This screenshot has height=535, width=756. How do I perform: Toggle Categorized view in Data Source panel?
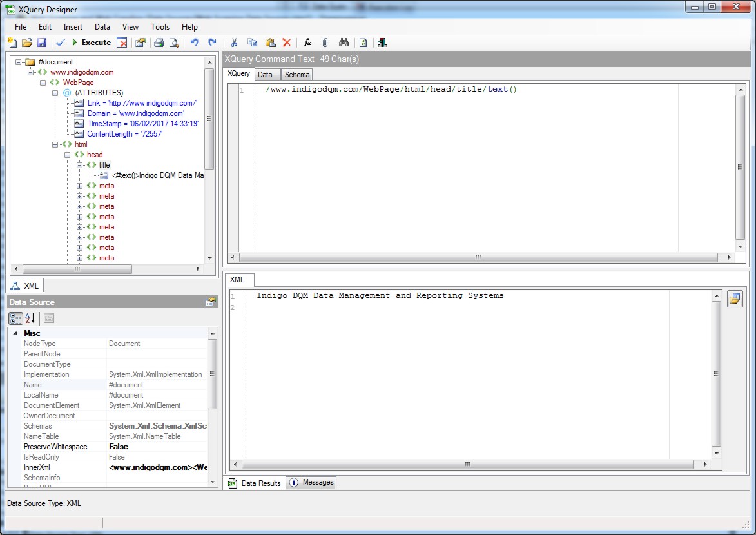coord(15,318)
